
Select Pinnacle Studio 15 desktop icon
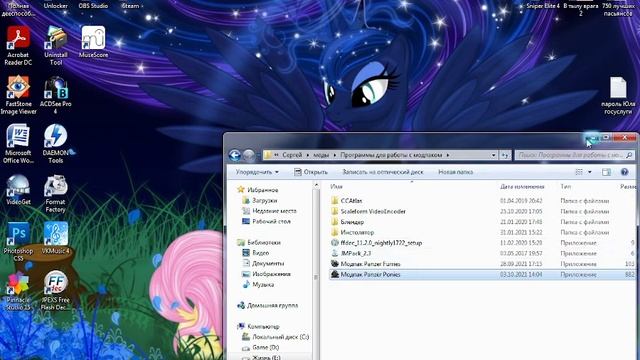point(18,291)
